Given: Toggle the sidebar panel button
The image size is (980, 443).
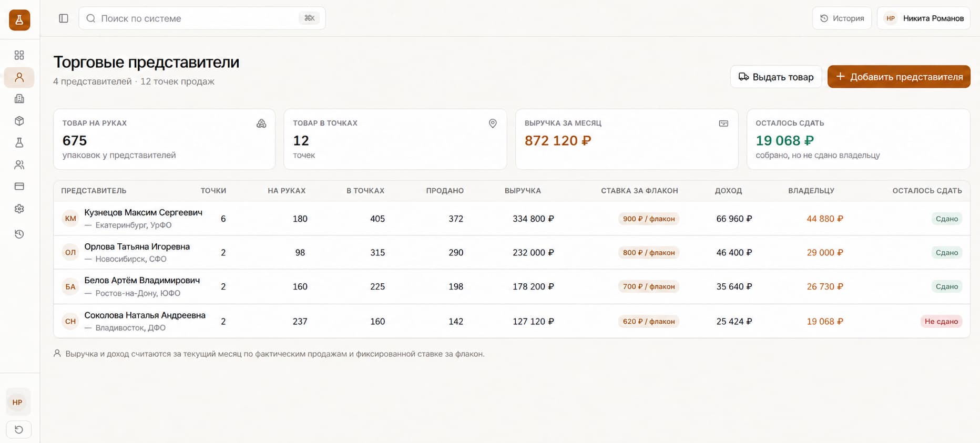Looking at the screenshot, I should point(64,18).
